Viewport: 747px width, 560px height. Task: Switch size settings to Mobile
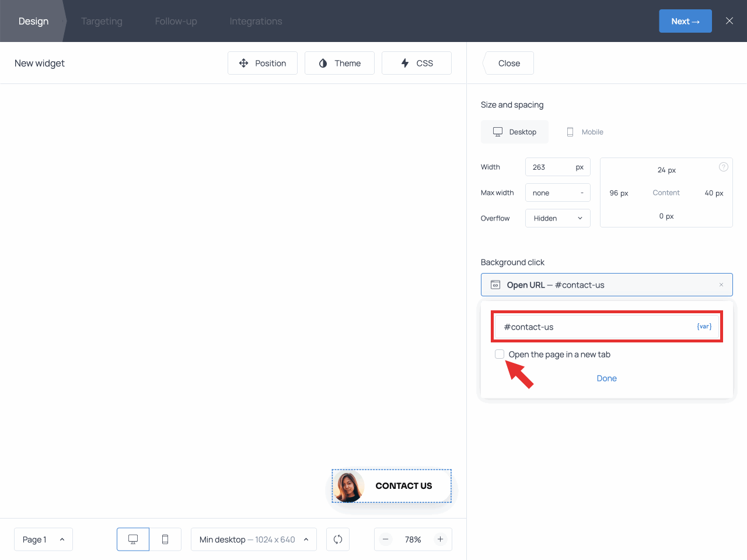(x=585, y=132)
